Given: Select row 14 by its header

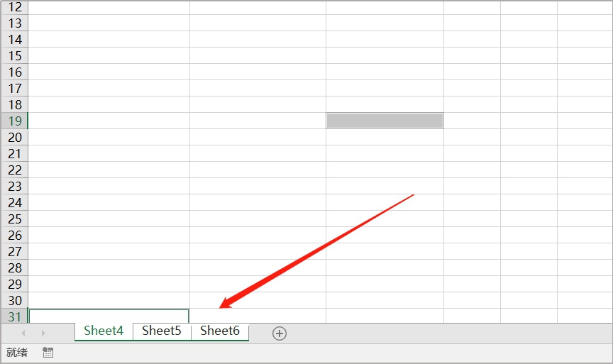Looking at the screenshot, I should click(14, 39).
